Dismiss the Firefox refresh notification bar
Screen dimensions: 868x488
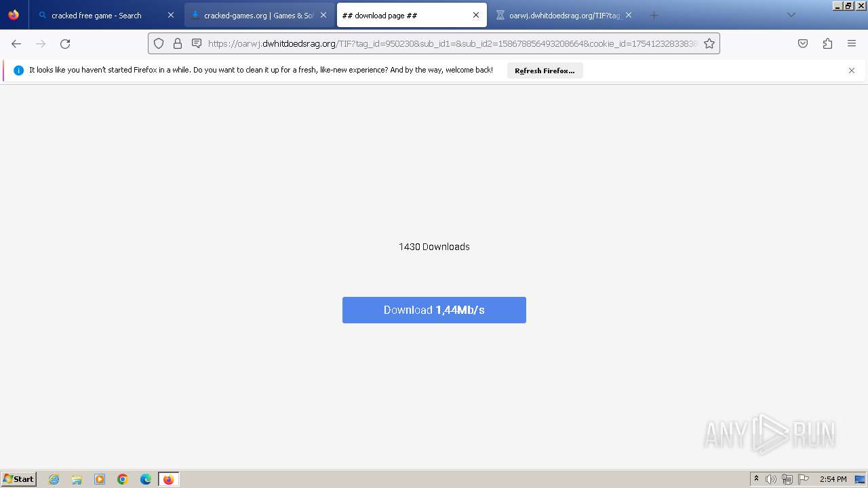click(x=852, y=70)
